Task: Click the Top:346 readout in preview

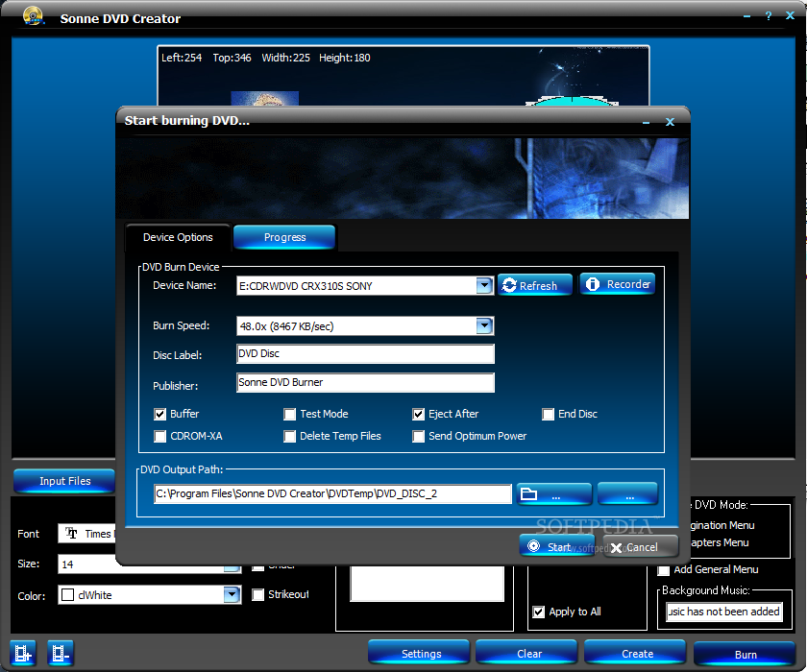Action: [x=232, y=58]
